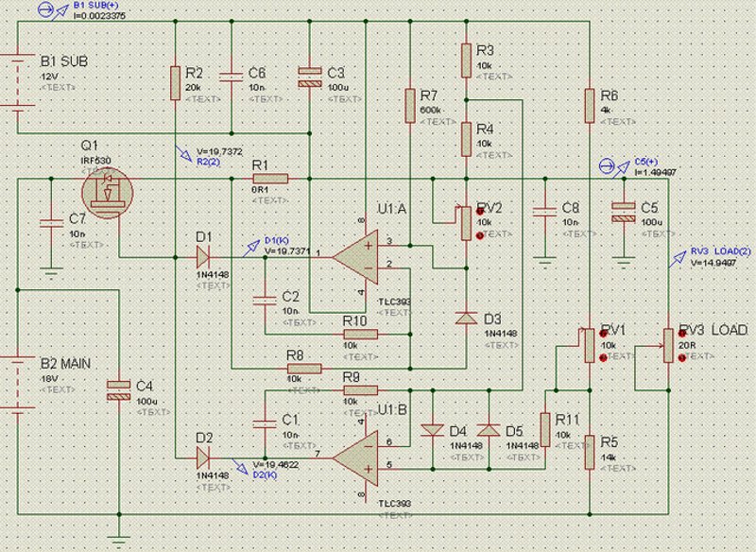The width and height of the screenshot is (756, 552).
Task: Select capacitor C6 symbol
Action: click(231, 78)
